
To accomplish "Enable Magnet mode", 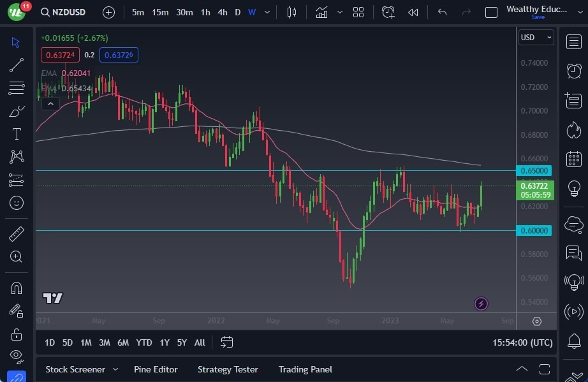I will pyautogui.click(x=16, y=288).
